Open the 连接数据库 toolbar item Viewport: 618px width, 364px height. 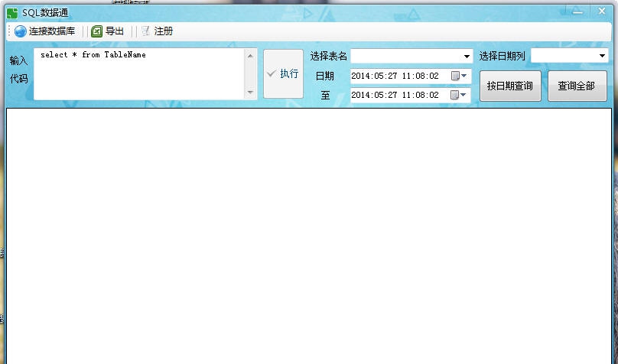coord(45,31)
